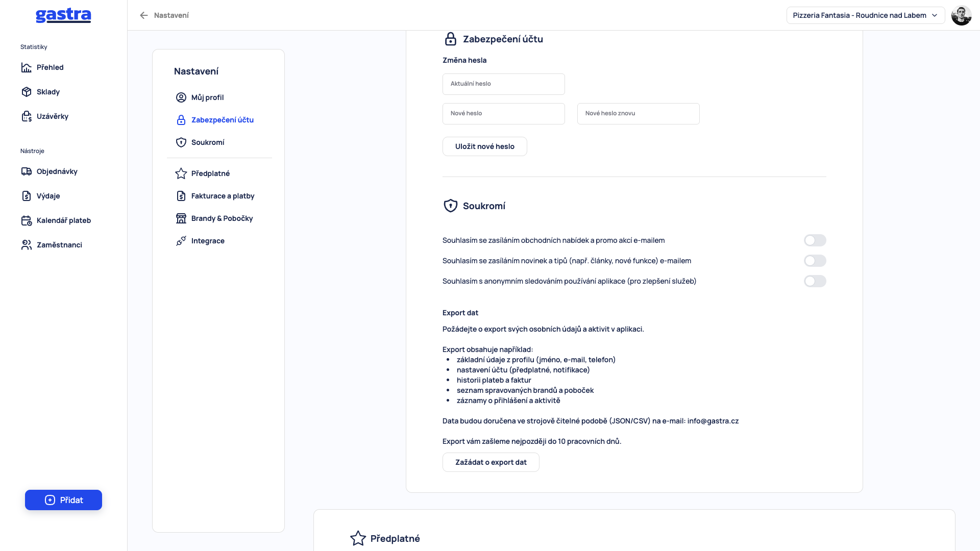Toggle consent for news and tips emails
This screenshot has width=980, height=551.
[815, 261]
